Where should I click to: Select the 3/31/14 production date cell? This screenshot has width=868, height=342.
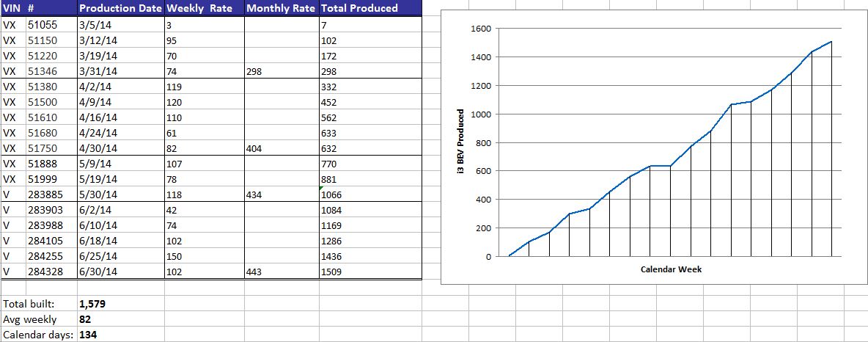click(120, 72)
